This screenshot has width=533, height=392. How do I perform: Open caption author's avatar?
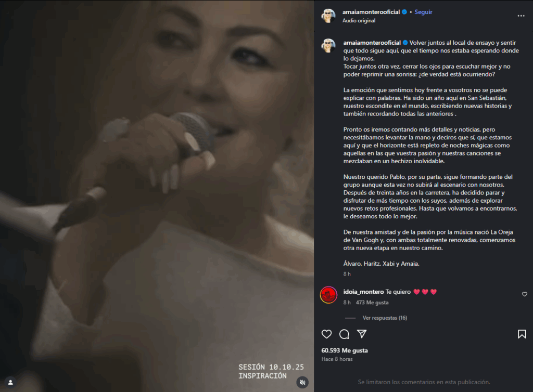coord(328,45)
